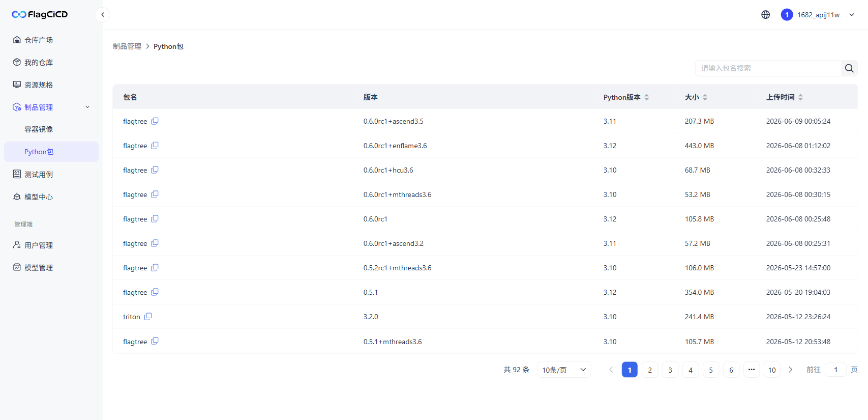This screenshot has width=868, height=420.
Task: Click the user avatar badge
Action: pos(787,15)
